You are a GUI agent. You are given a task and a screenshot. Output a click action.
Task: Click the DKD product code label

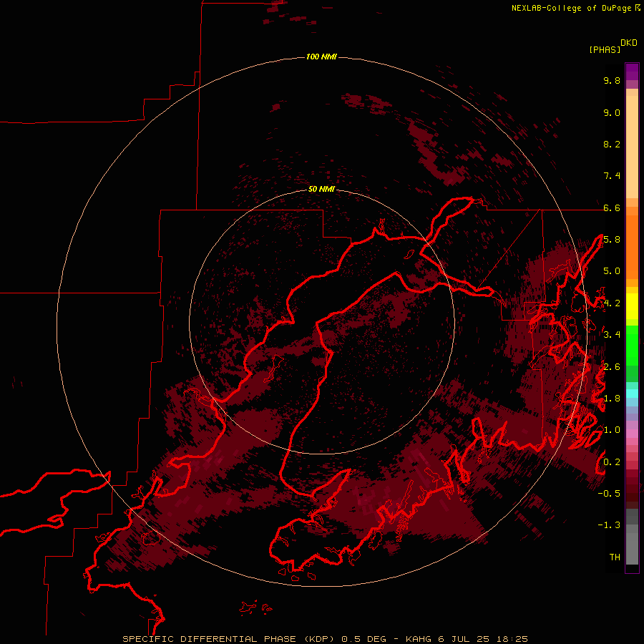(629, 43)
